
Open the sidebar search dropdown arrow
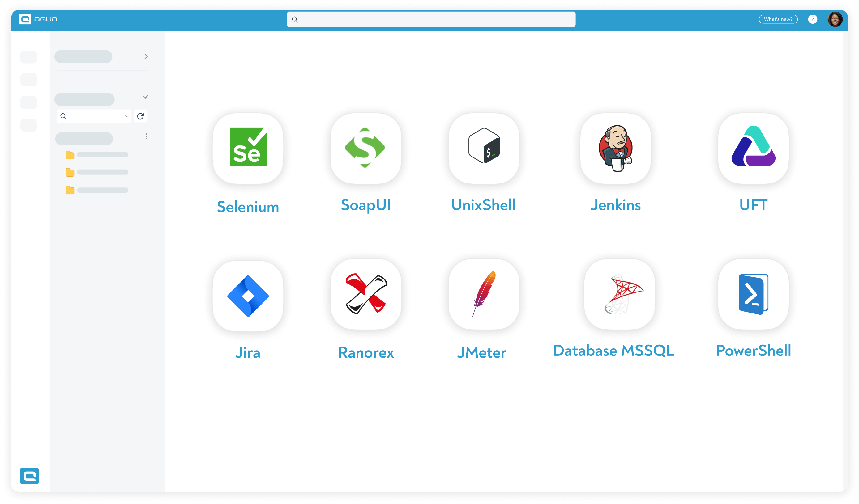pyautogui.click(x=126, y=116)
